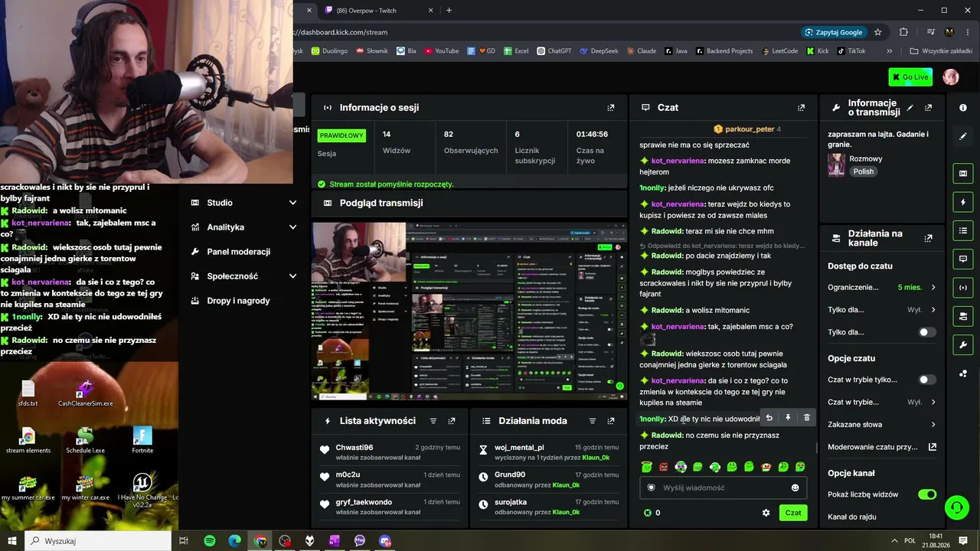Expand the Społeczność sidebar section
Screen dimensions: 980x551
point(244,276)
